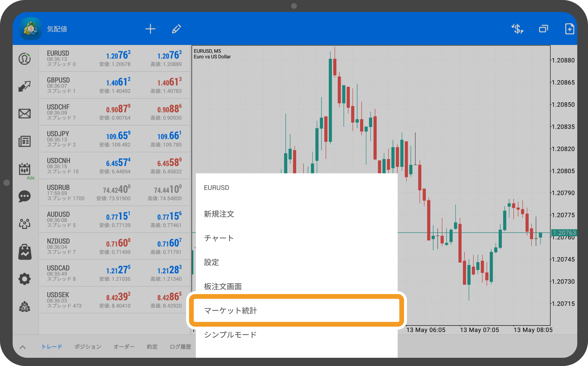Open the envelope mailbox icon in sidebar
Viewport: 588px width, 366px height.
pos(25,113)
